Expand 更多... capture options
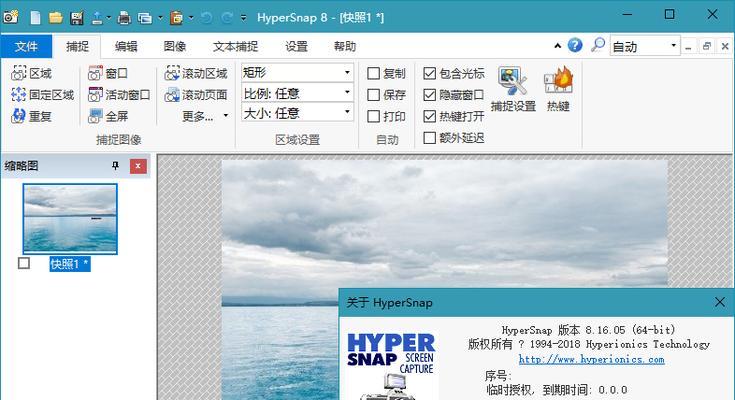 (205, 116)
